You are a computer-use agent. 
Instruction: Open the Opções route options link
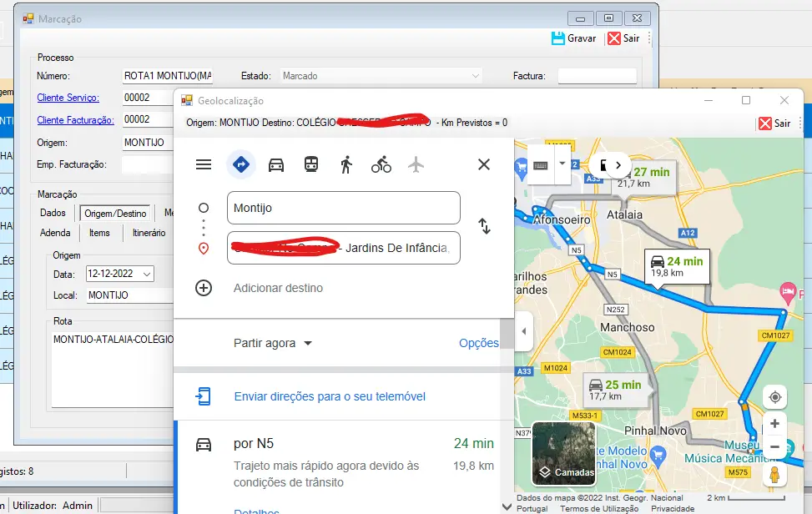(x=478, y=343)
